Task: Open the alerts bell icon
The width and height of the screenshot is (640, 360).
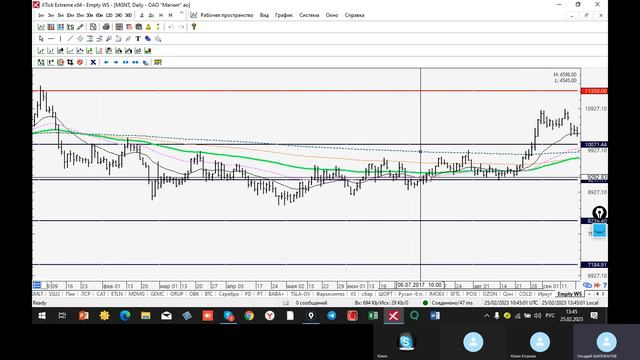Action: click(x=148, y=27)
